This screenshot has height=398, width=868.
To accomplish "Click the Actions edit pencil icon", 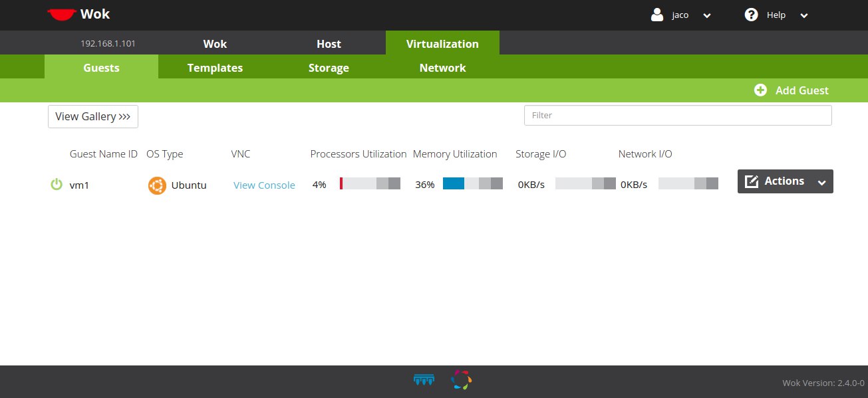I will pyautogui.click(x=752, y=181).
